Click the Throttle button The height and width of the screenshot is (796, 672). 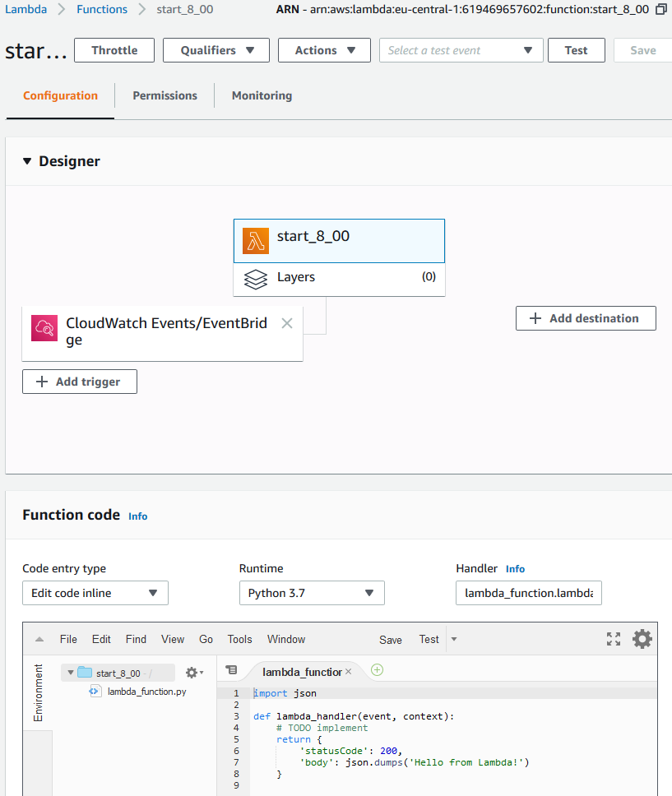click(x=114, y=50)
